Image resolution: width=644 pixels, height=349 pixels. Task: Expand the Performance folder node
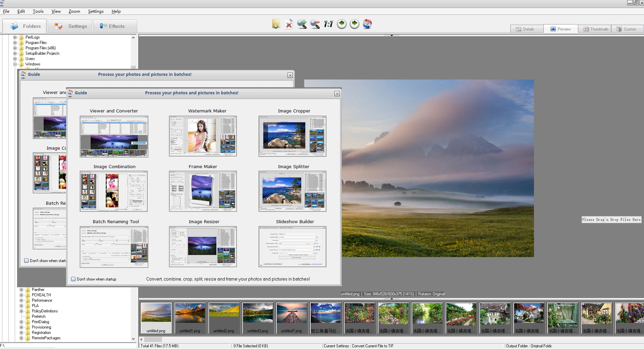point(21,300)
